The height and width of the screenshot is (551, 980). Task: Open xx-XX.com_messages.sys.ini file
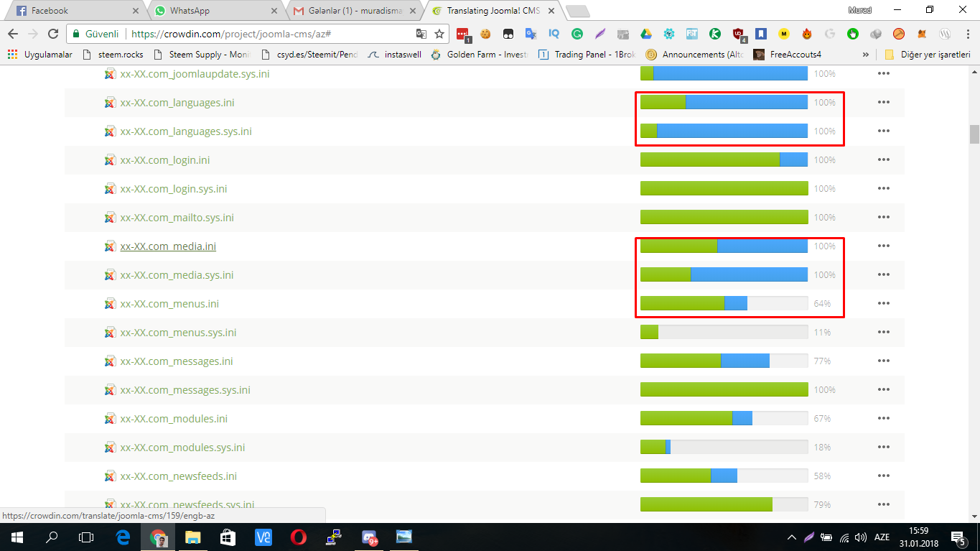[x=185, y=390]
